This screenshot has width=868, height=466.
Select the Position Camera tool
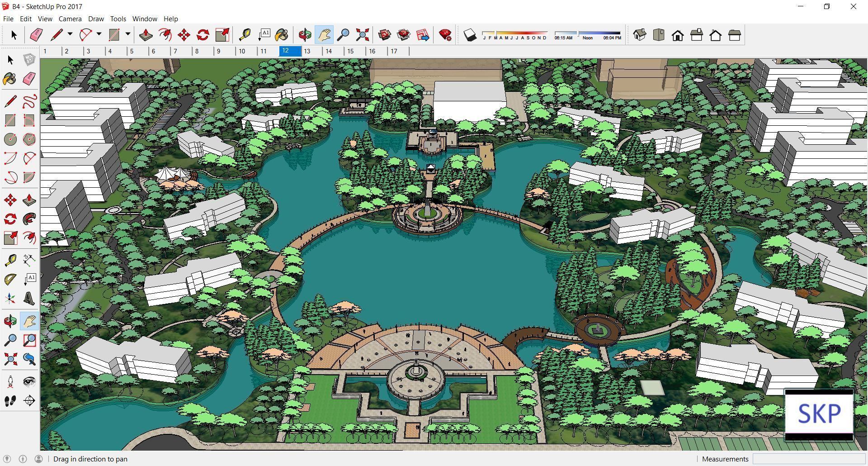click(10, 381)
